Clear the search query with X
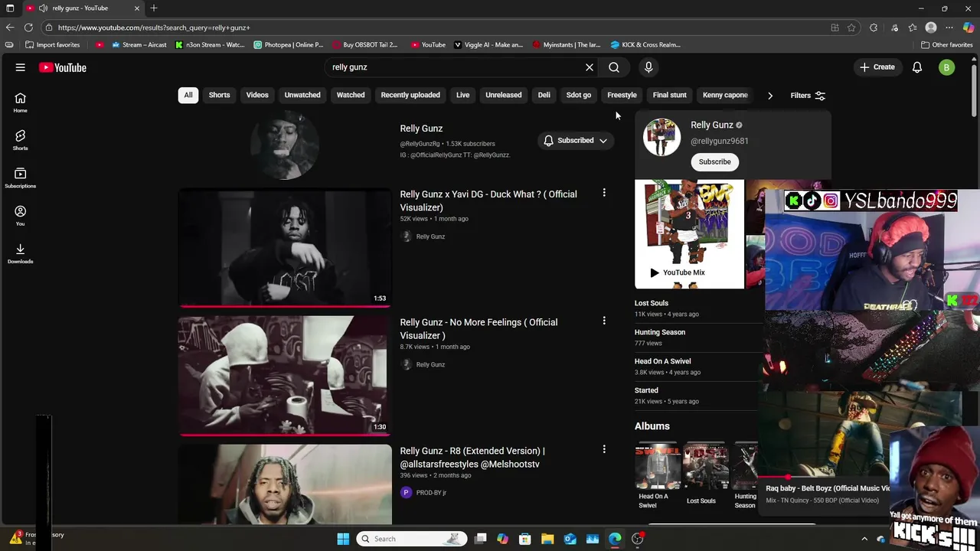The width and height of the screenshot is (980, 551). (590, 67)
